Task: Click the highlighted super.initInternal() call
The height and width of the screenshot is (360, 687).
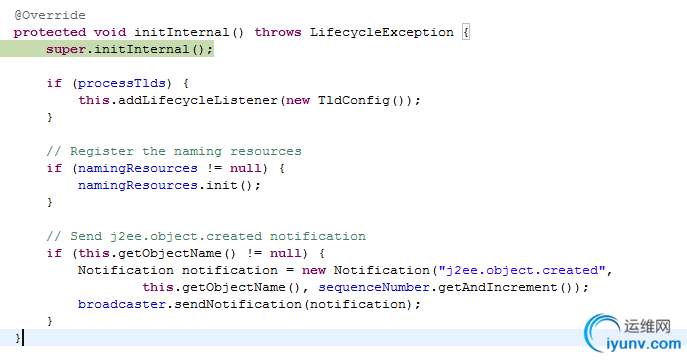Action: pos(130,49)
